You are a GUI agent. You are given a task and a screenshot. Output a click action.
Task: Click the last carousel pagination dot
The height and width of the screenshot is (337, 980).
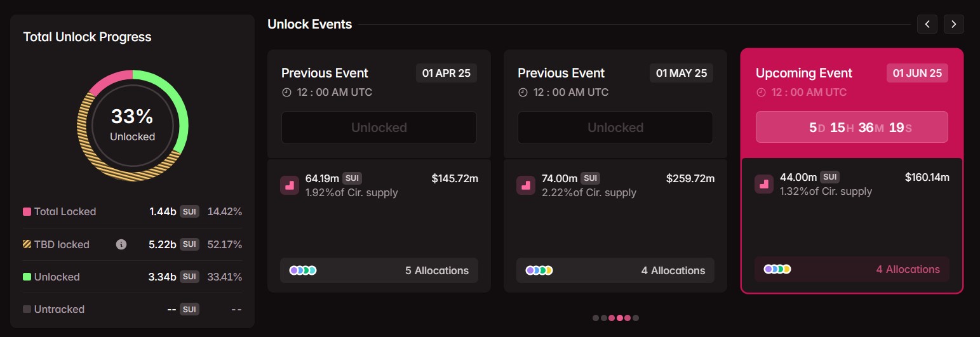click(x=636, y=318)
